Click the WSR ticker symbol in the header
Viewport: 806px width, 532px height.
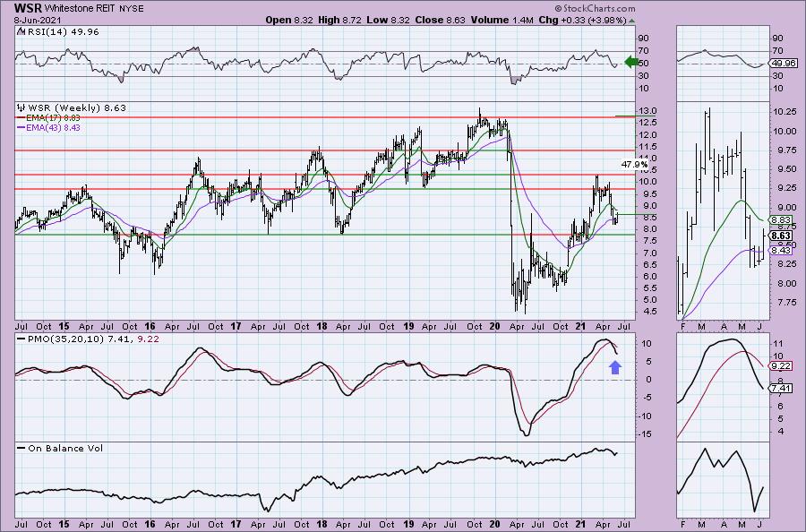[28, 8]
